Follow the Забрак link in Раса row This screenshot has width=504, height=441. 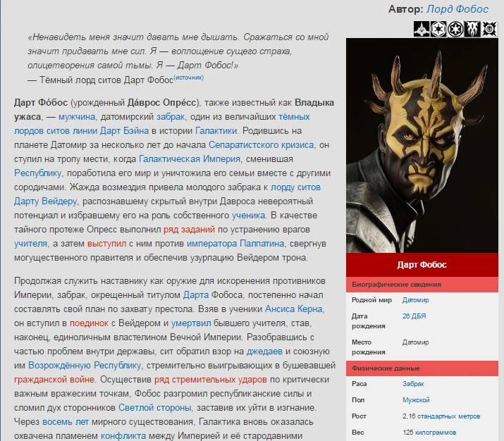click(413, 384)
